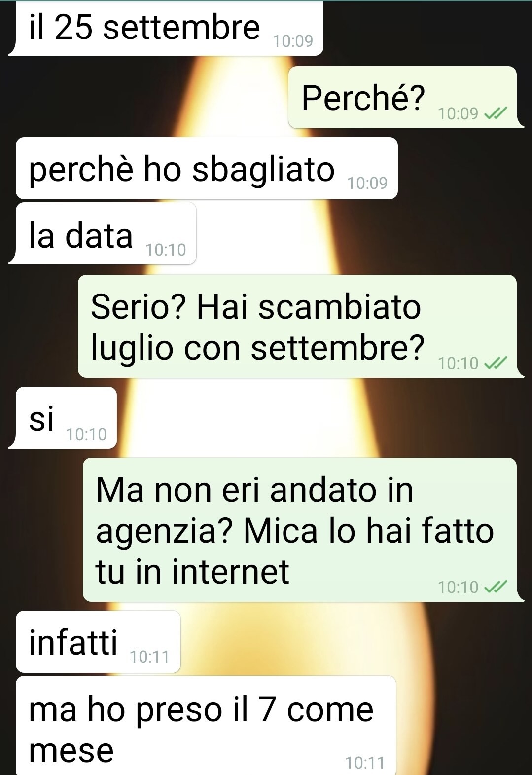Tap the 'il 25 settembre' message bubble
The height and width of the screenshot is (775, 532).
(x=166, y=29)
